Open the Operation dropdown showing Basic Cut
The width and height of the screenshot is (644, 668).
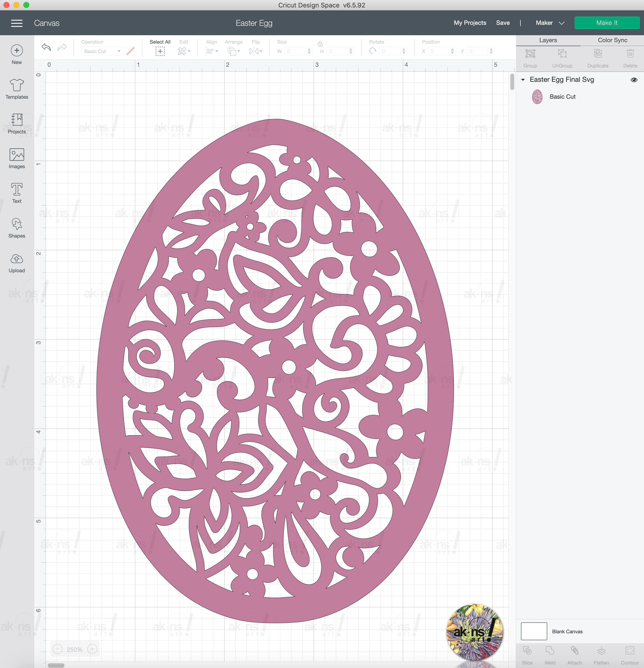(102, 51)
